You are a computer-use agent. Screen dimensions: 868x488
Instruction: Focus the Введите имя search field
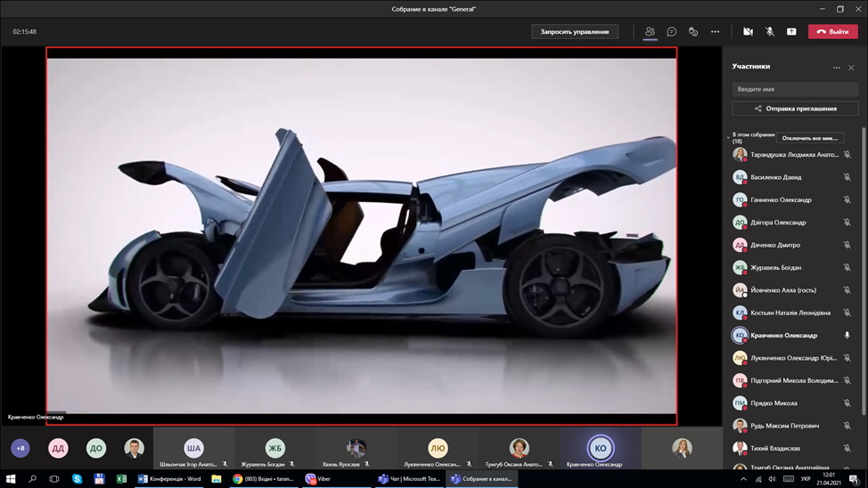(795, 89)
